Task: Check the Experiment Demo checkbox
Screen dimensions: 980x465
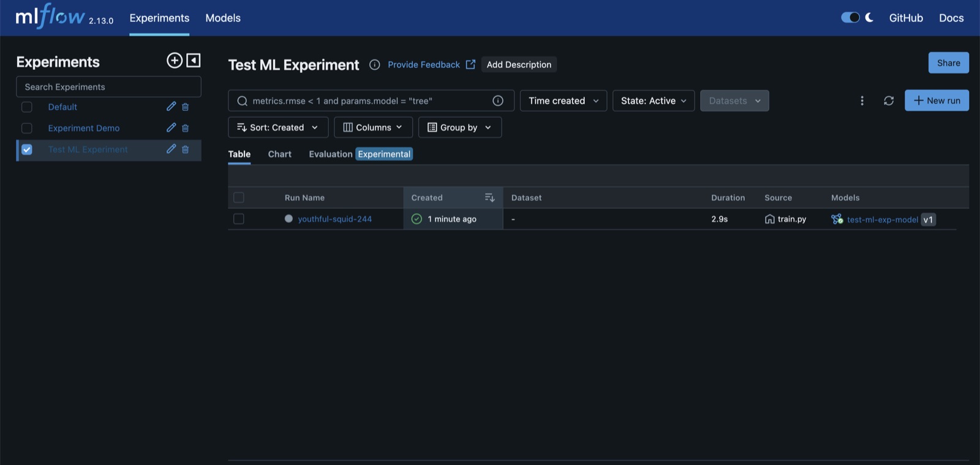Action: pyautogui.click(x=27, y=128)
